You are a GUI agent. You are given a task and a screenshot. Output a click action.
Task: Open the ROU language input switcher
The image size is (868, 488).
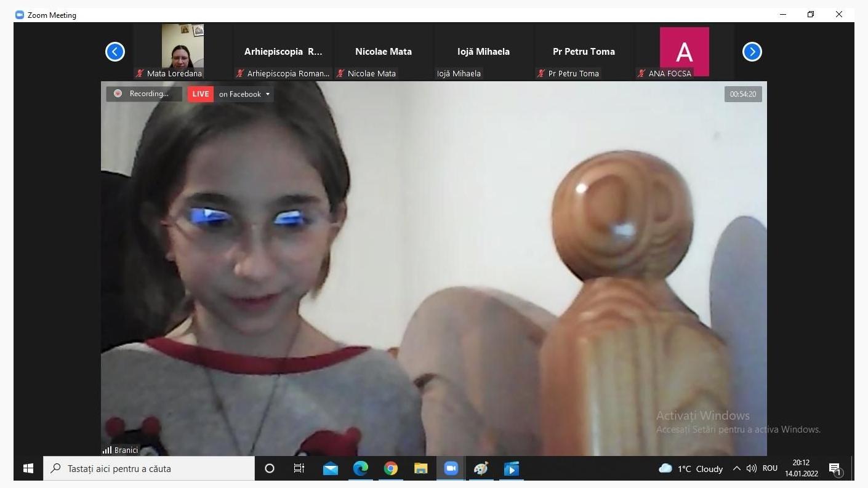point(770,468)
